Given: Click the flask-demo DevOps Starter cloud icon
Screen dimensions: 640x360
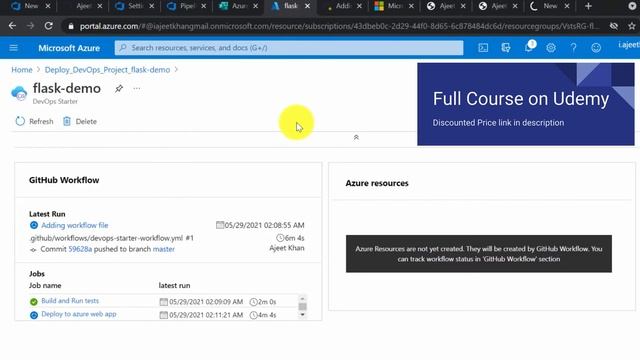Looking at the screenshot, I should tap(19, 93).
